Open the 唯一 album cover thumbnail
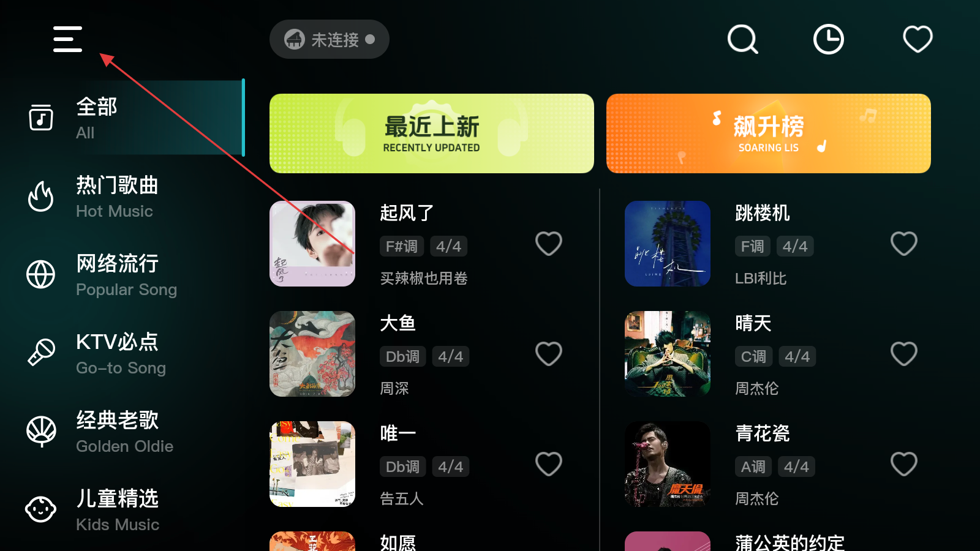Viewport: 980px width, 551px height. (312, 464)
